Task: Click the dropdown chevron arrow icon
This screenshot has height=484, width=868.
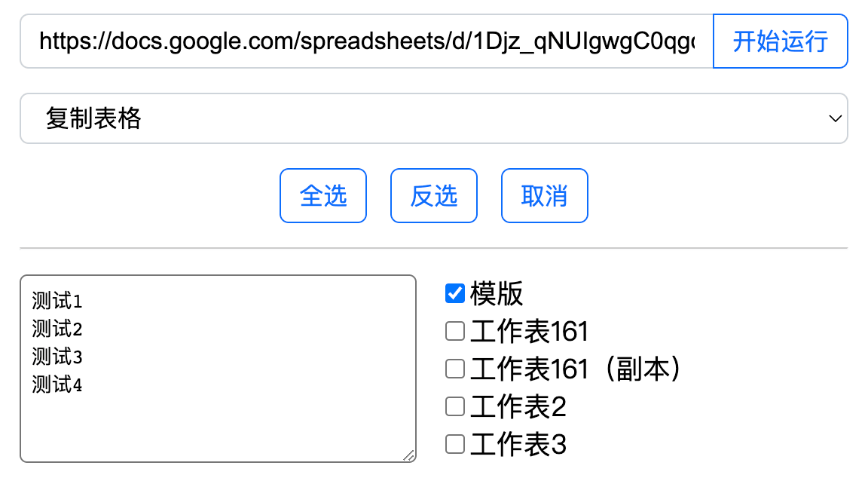Action: tap(836, 118)
